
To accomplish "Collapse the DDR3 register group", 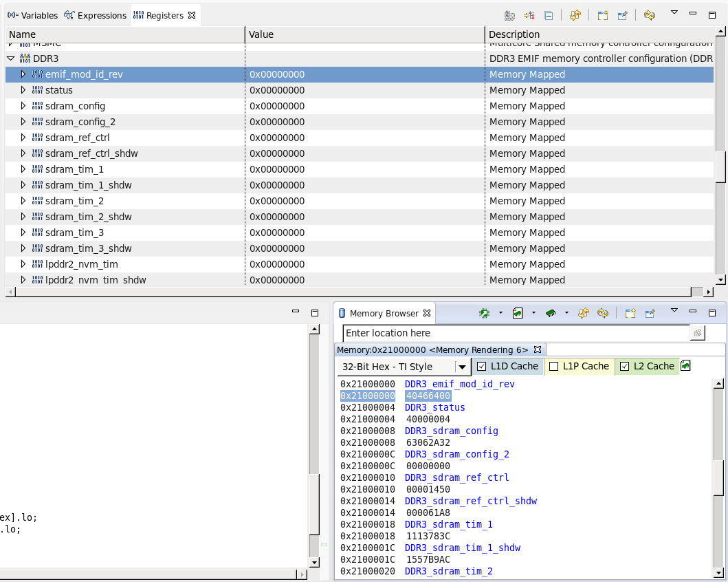I will [11, 58].
